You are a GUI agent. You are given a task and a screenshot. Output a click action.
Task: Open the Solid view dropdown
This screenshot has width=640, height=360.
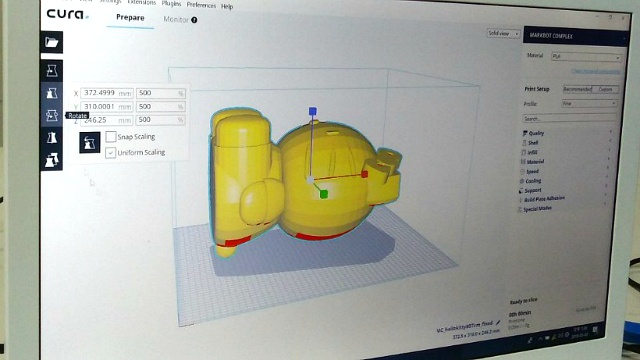(x=503, y=33)
